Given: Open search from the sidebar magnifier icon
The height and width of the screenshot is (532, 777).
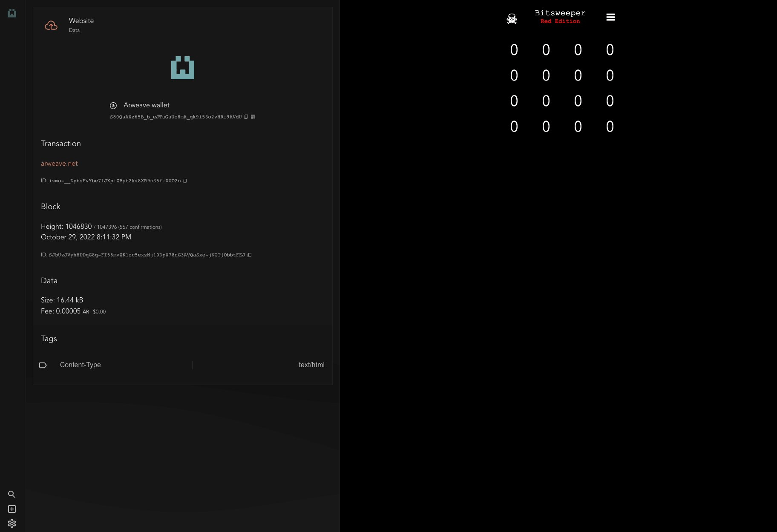Looking at the screenshot, I should pos(12,495).
